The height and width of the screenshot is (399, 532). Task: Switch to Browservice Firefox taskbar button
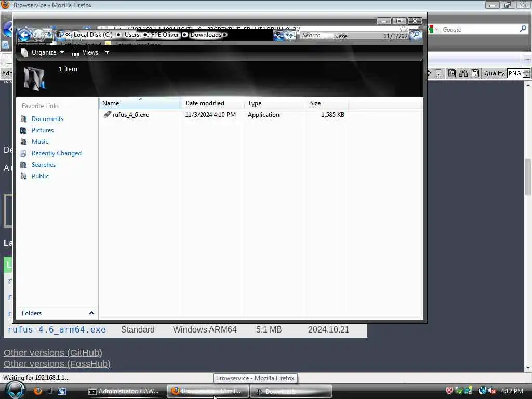pyautogui.click(x=207, y=391)
